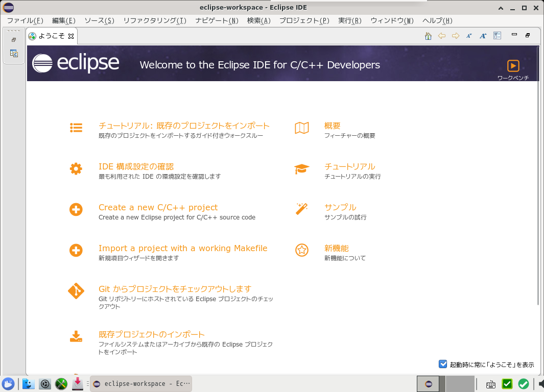The height and width of the screenshot is (392, 544).
Task: Click the Eclipse logo in the Welcome banner
Action: (76, 63)
